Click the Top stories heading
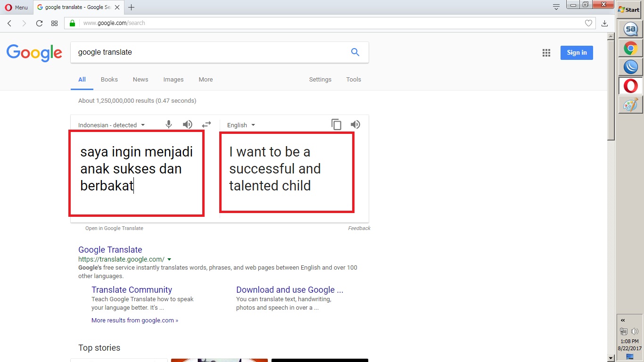 coord(99,348)
